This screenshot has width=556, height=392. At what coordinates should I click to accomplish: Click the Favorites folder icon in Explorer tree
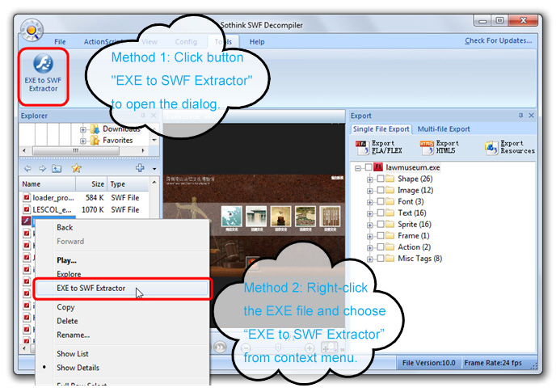[95, 141]
